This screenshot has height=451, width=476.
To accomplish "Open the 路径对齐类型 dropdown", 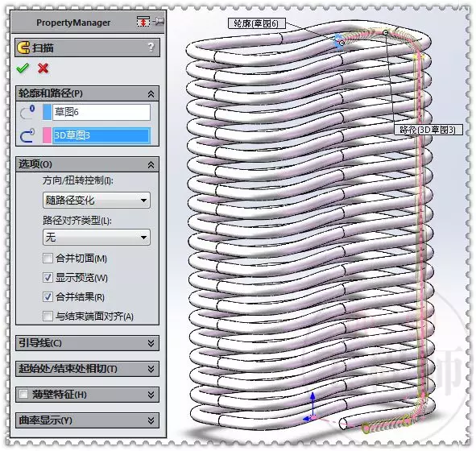I will click(x=97, y=237).
